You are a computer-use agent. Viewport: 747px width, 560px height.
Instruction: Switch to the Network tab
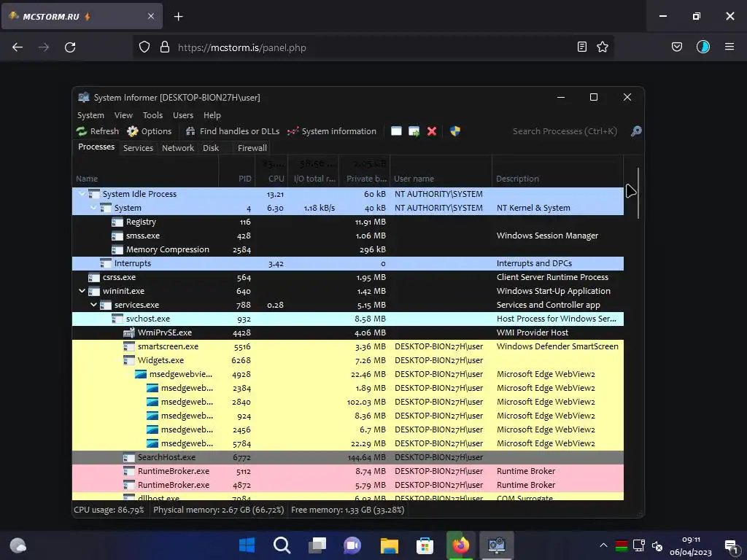(x=178, y=148)
